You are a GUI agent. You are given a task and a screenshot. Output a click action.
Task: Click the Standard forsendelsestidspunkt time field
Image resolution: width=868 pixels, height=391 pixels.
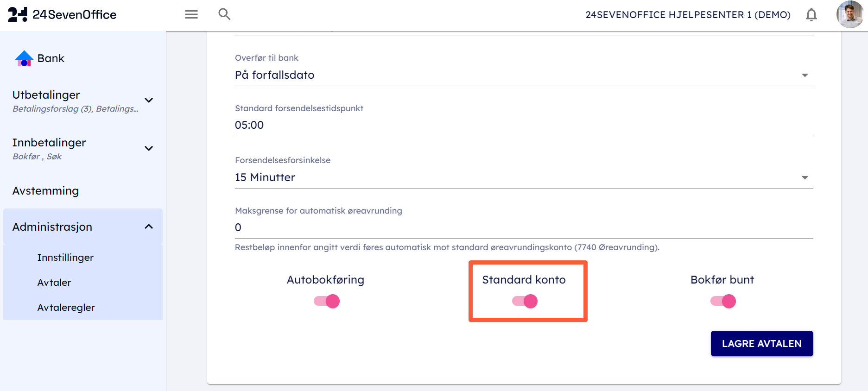524,125
